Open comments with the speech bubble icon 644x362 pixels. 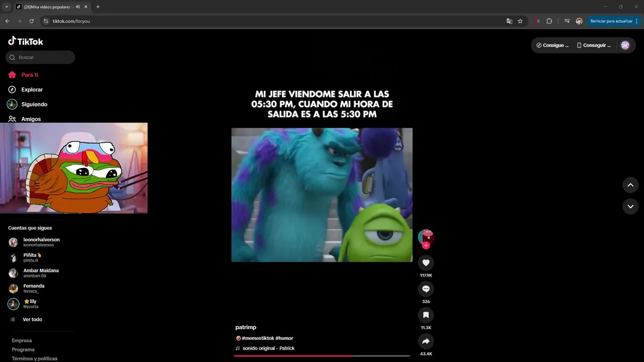tap(426, 289)
